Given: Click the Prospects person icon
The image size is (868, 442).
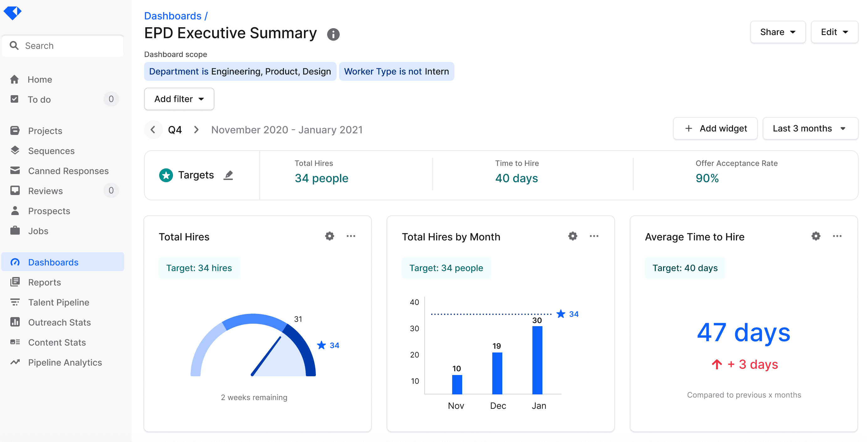Looking at the screenshot, I should (x=15, y=211).
